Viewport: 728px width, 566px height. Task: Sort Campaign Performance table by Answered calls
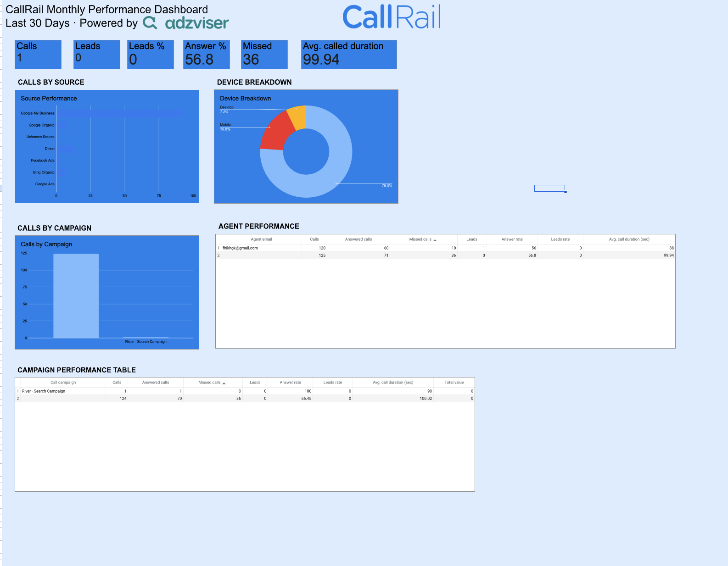point(156,383)
